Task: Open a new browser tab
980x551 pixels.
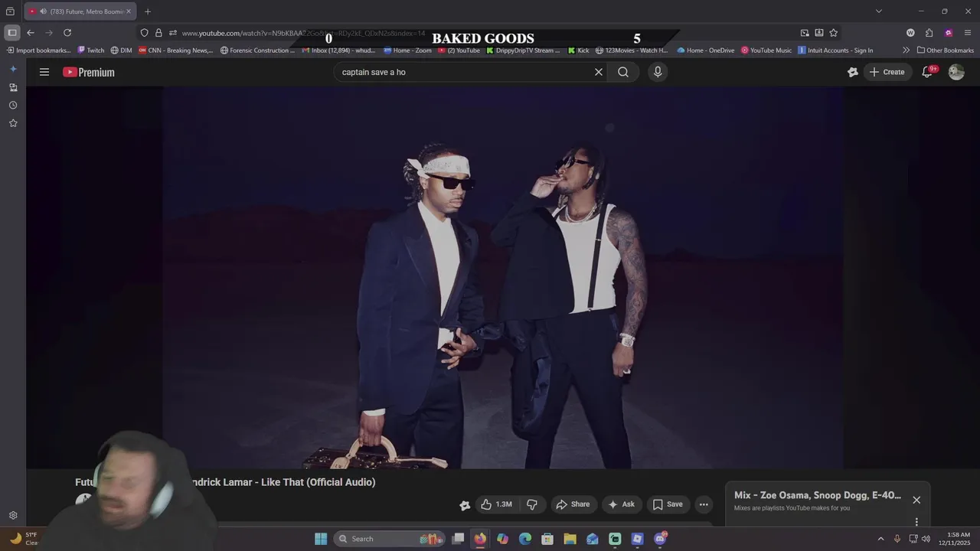Action: 148,11
